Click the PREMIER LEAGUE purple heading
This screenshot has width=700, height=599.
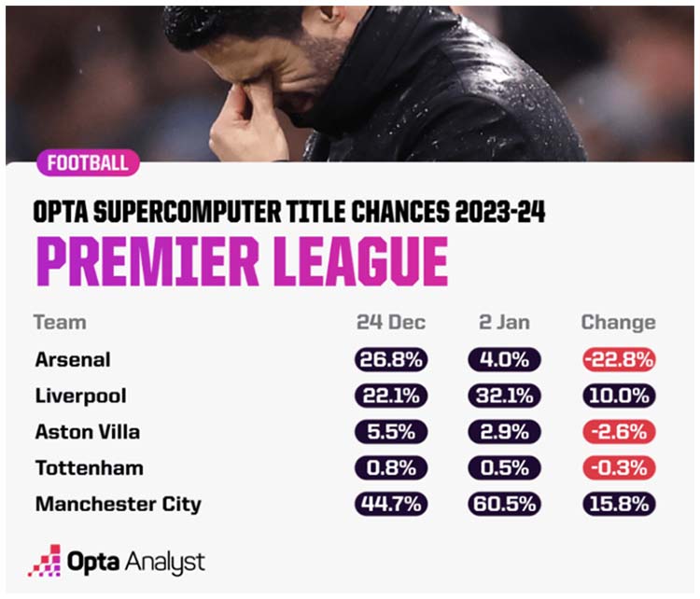[x=242, y=261]
